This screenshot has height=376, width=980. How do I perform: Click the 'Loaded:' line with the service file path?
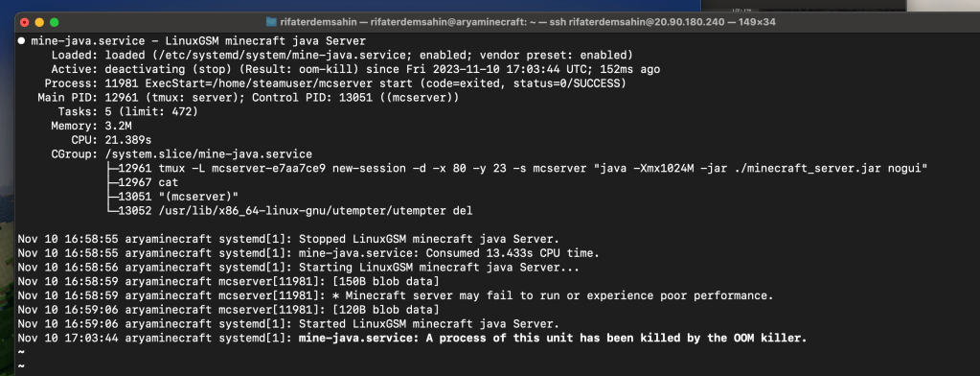(342, 55)
